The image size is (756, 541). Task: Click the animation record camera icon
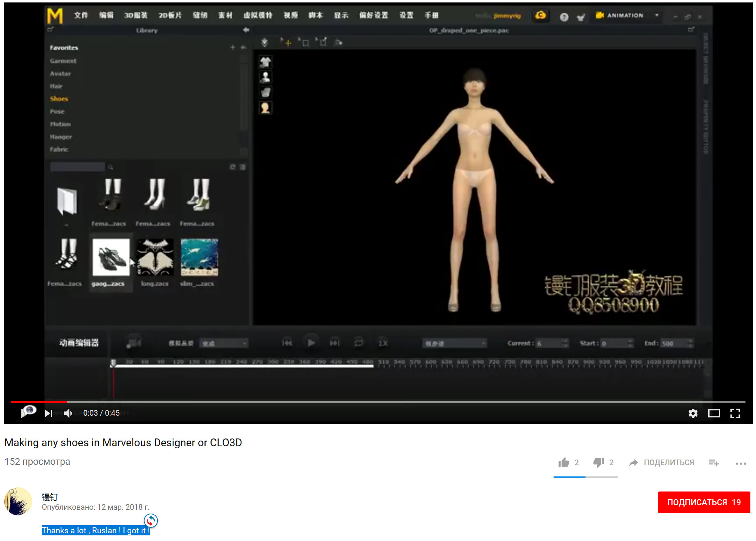point(133,342)
